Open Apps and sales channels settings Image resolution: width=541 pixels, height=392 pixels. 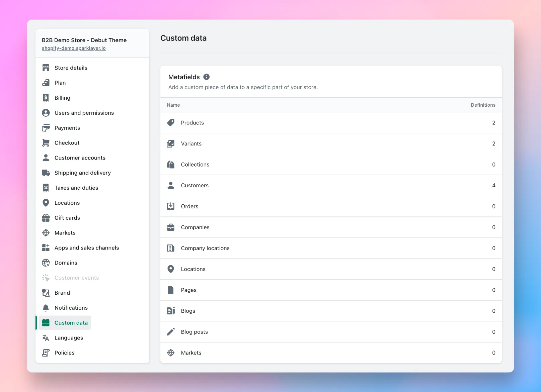(x=87, y=248)
